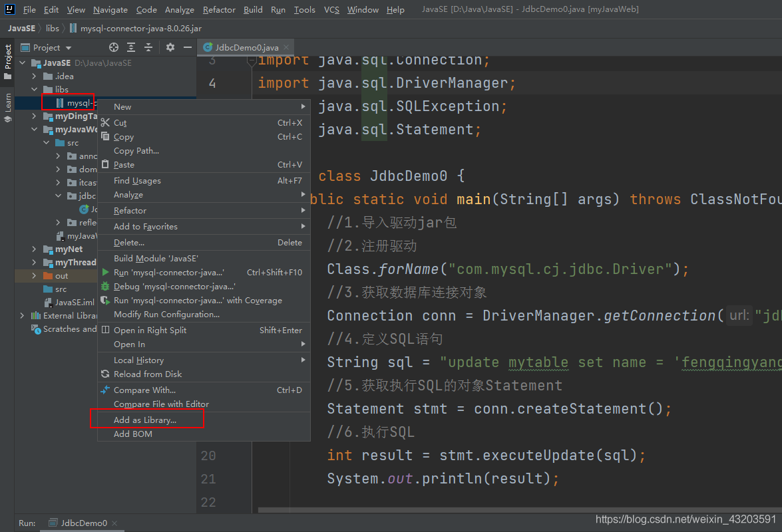
Task: Collapse the src folder under myJavaWeb
Action: click(47, 143)
